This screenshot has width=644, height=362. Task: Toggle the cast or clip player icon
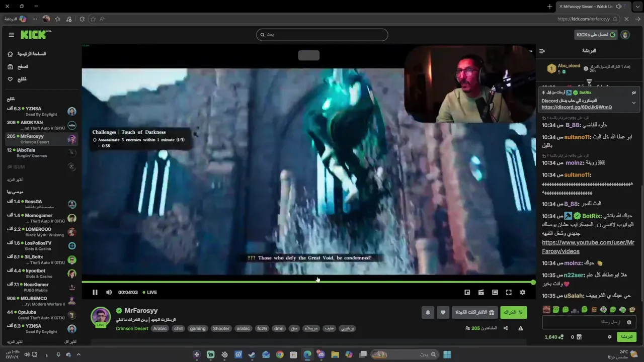point(481,292)
